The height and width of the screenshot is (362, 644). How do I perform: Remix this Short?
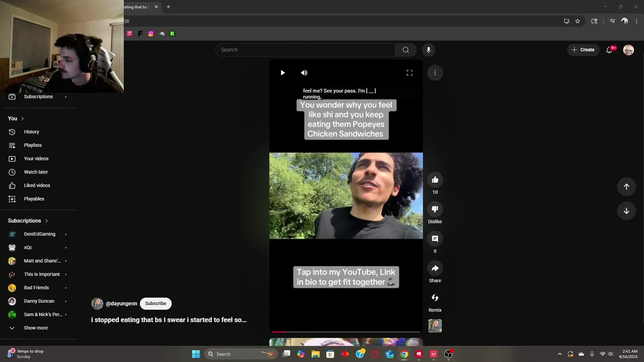pos(435,298)
